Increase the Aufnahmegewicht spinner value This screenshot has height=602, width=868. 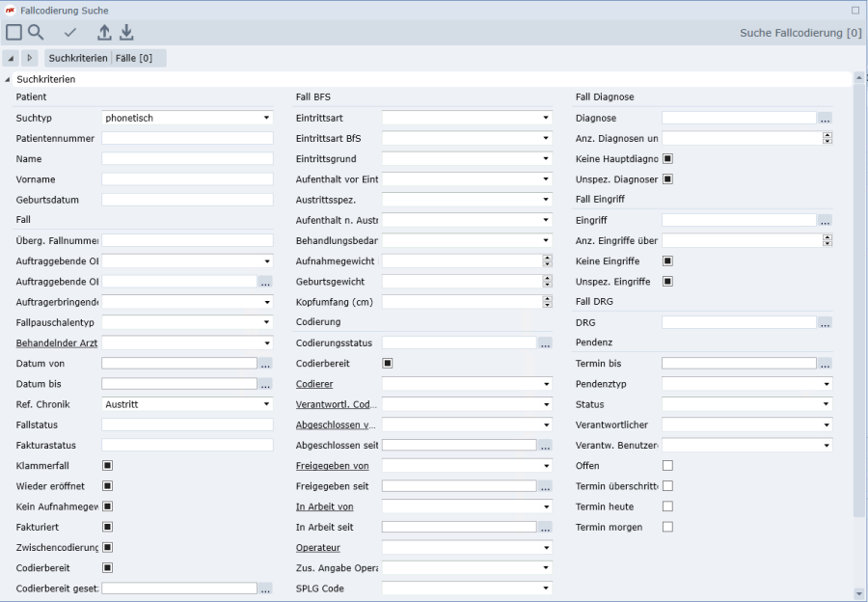coord(548,258)
